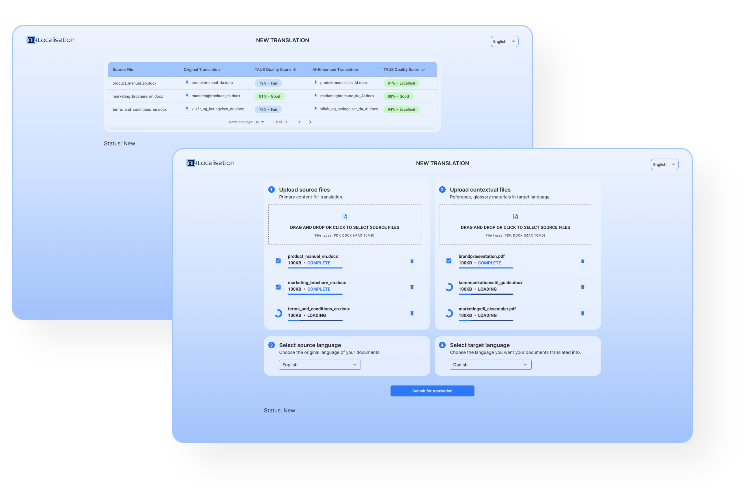This screenshot has height=488, width=747.
Task: Open the target language dropdown
Action: pos(490,365)
